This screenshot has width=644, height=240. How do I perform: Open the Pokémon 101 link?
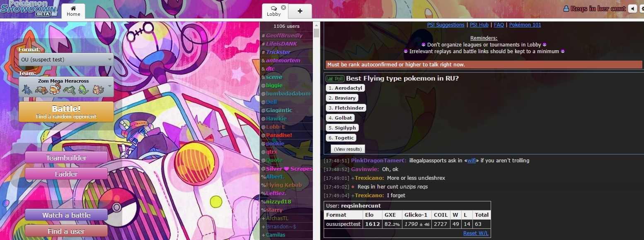tap(525, 25)
